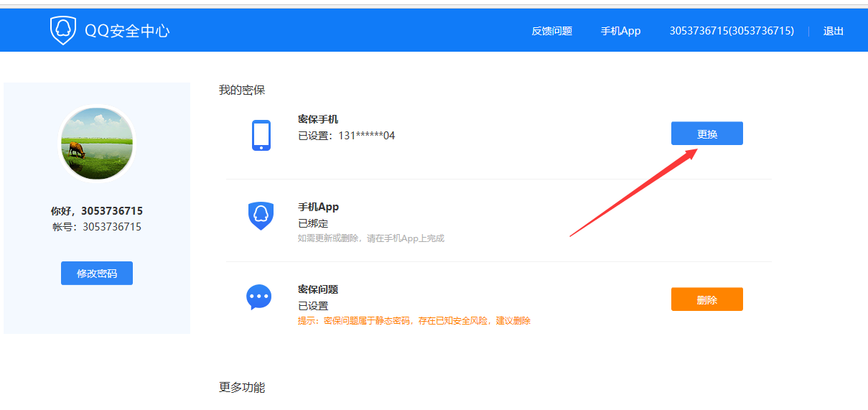Click the 修改密码 button
This screenshot has height=410, width=868.
pyautogui.click(x=97, y=273)
